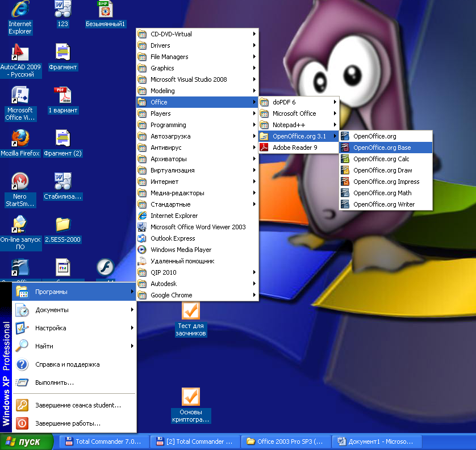
Task: Launch Internet Explorer from Programs menu
Action: click(197, 216)
